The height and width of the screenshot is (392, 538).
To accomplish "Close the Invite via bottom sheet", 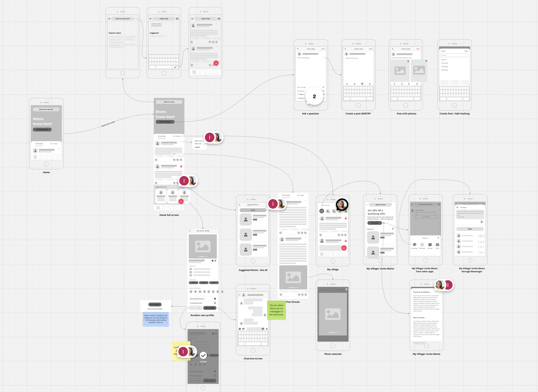I will 438,238.
